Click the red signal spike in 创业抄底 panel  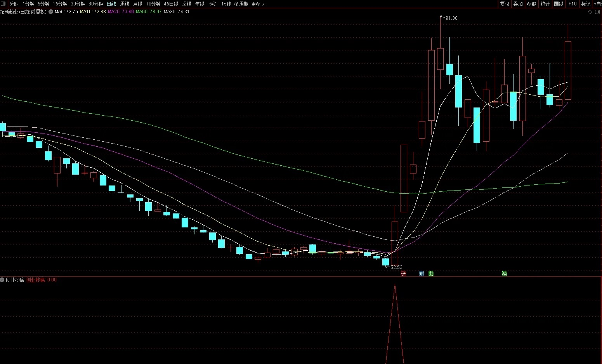[x=395, y=324]
